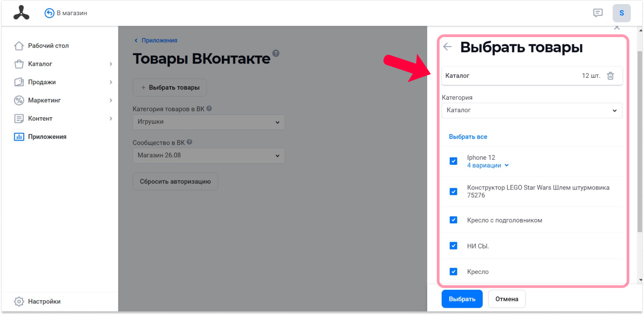Open Настройки at the sidebar bottom

pos(44,302)
